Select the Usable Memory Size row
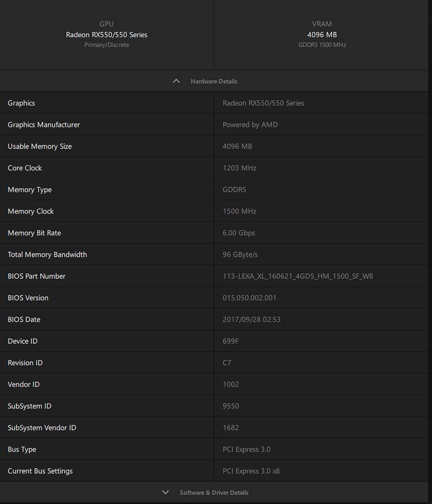The height and width of the screenshot is (504, 432). (x=214, y=146)
